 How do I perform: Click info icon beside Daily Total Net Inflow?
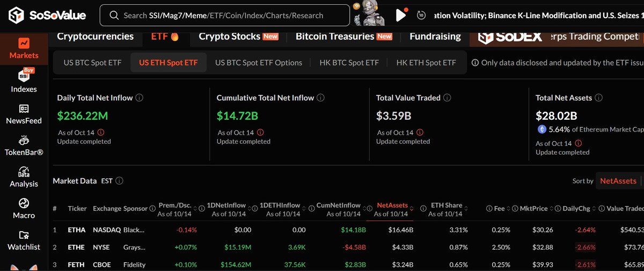[139, 98]
